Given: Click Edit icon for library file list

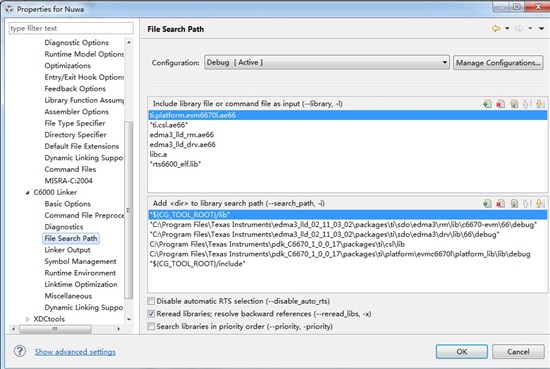Looking at the screenshot, I should (x=514, y=104).
